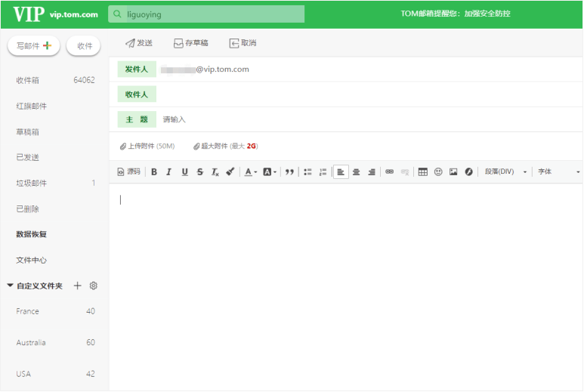Open the text color picker
This screenshot has width=584, height=392.
click(x=250, y=172)
